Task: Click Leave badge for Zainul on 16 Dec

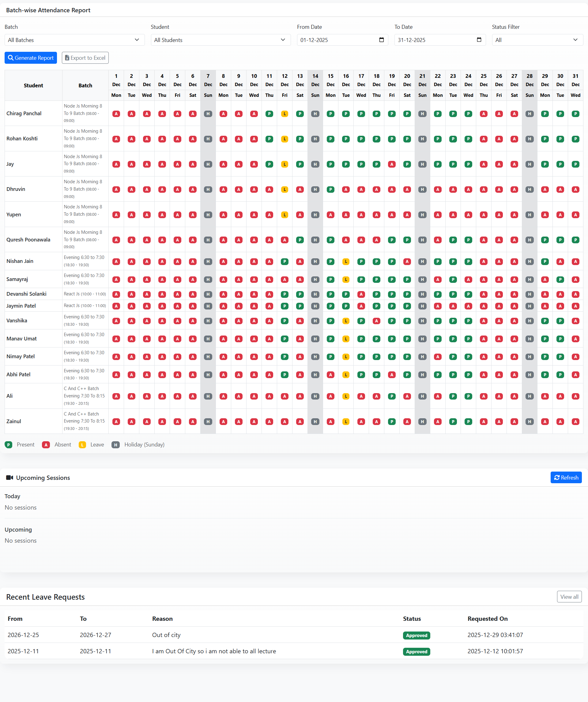Action: click(x=346, y=422)
